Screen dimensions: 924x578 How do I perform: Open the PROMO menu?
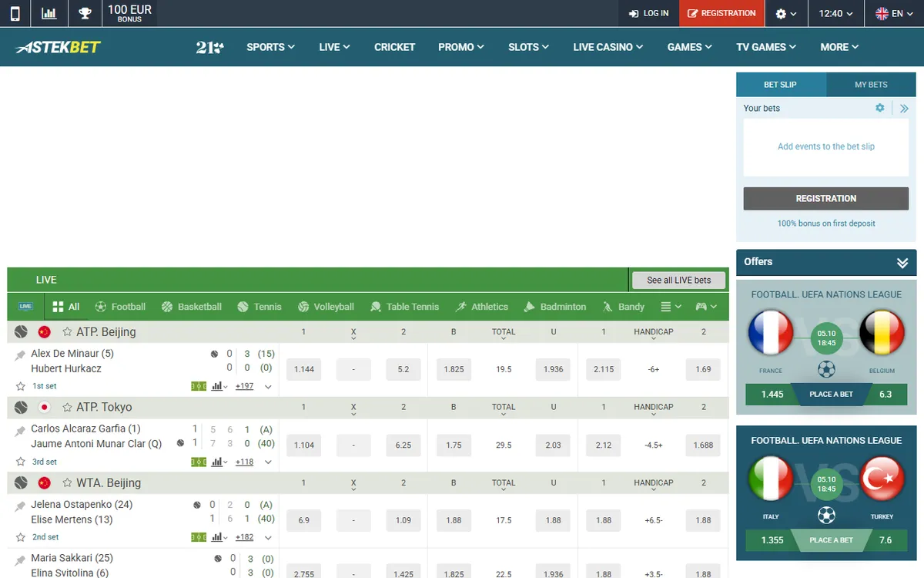click(x=461, y=47)
